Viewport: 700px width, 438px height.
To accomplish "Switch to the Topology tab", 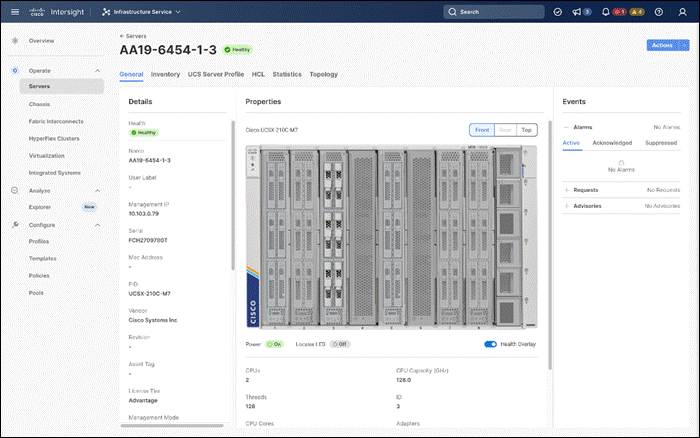I will coord(324,75).
